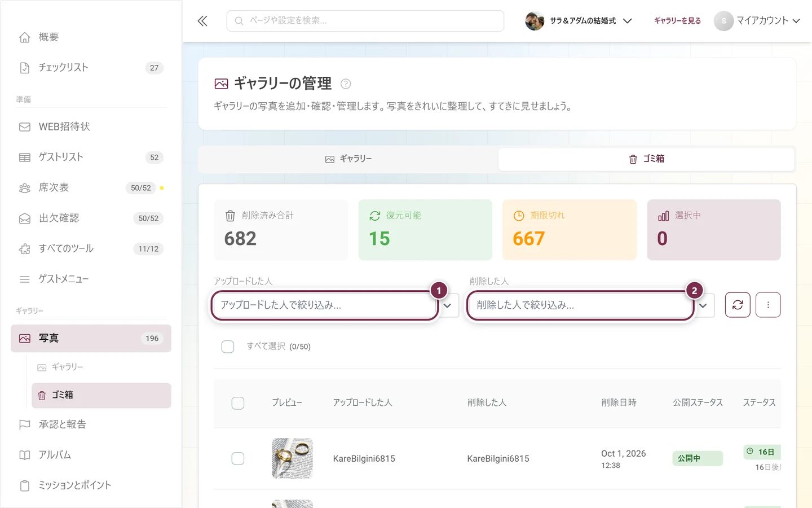Screen dimensions: 812x508
Task: Toggle the table header select-all checkbox
Action: [x=238, y=403]
